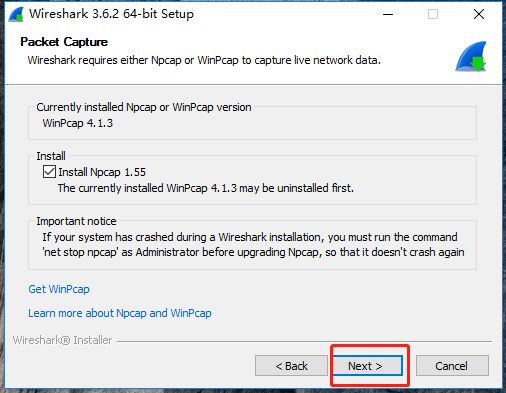Open the Get WinPcap link

[x=59, y=289]
